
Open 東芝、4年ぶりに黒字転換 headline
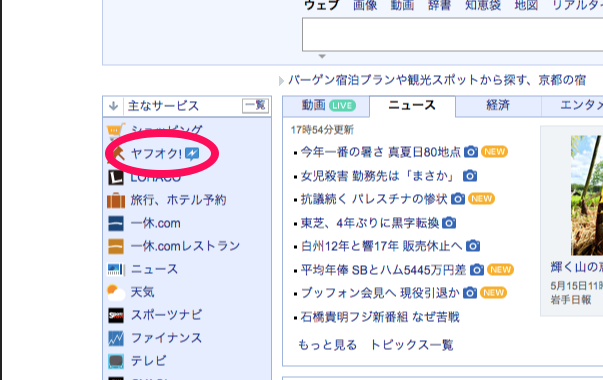pos(370,223)
